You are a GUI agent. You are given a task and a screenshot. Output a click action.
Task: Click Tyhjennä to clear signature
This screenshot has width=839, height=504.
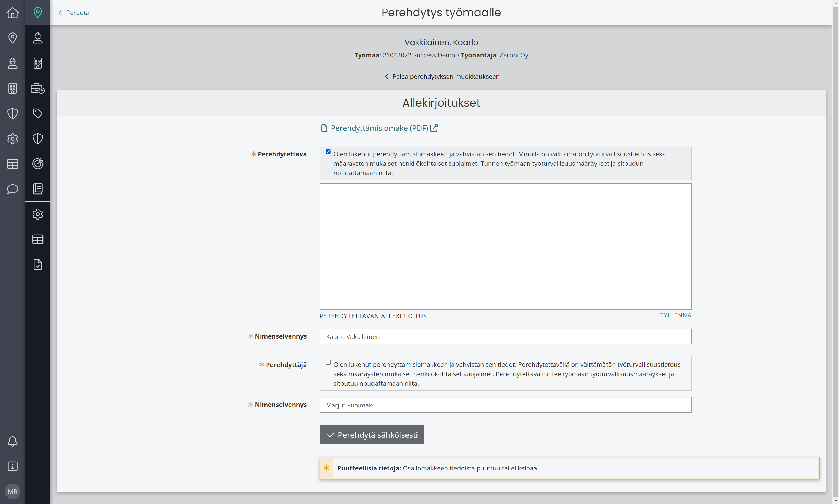[675, 315]
